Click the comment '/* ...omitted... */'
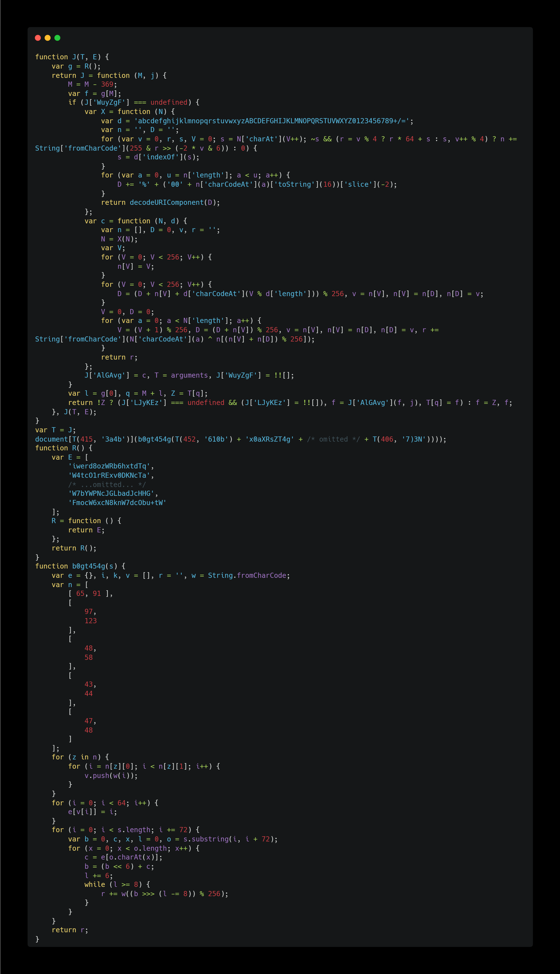This screenshot has width=560, height=974. pyautogui.click(x=107, y=485)
